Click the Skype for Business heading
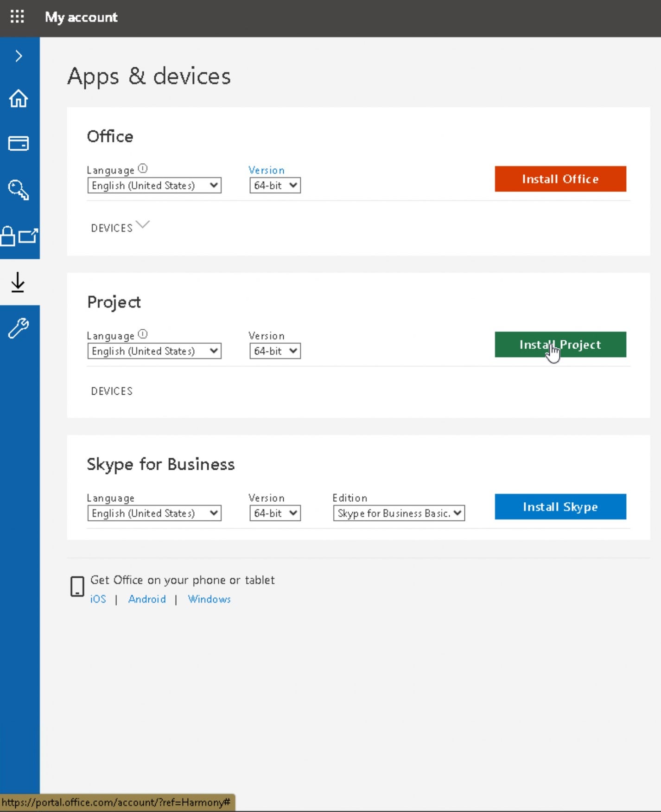The width and height of the screenshot is (661, 812). [161, 464]
